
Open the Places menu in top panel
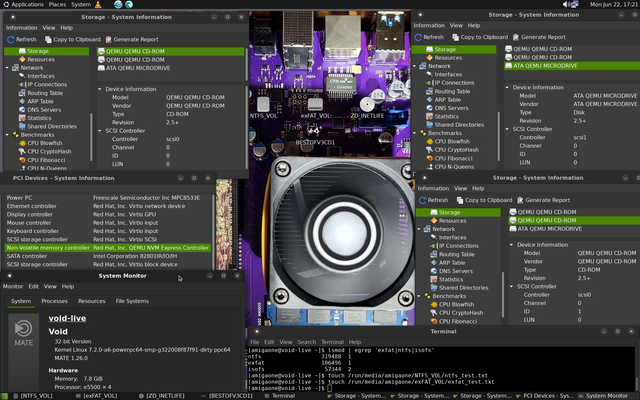click(x=57, y=4)
